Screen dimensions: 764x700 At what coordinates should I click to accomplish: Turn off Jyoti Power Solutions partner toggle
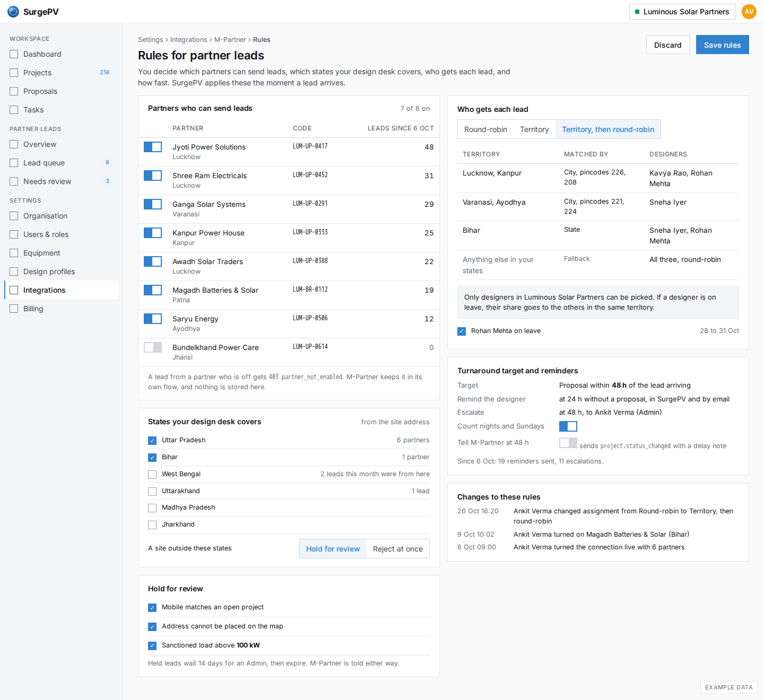click(153, 147)
